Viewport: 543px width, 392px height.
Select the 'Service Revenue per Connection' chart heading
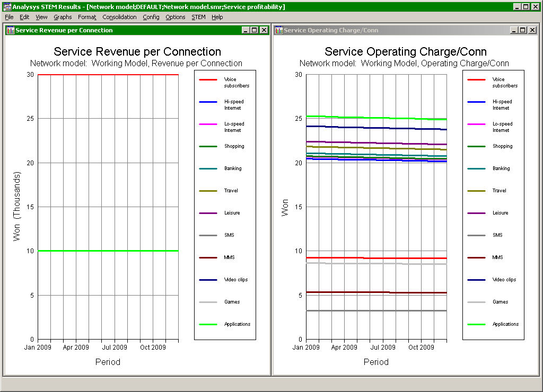pyautogui.click(x=137, y=51)
